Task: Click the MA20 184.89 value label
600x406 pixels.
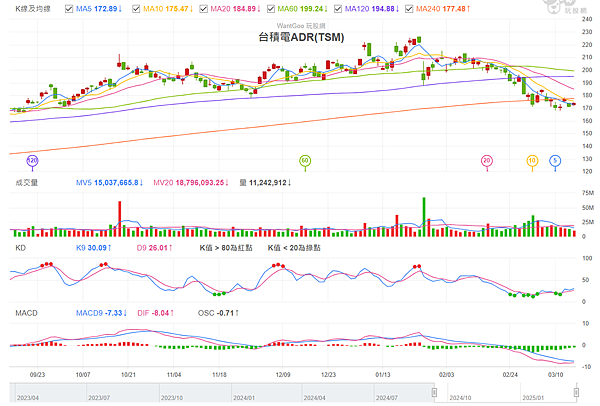Action: click(235, 8)
